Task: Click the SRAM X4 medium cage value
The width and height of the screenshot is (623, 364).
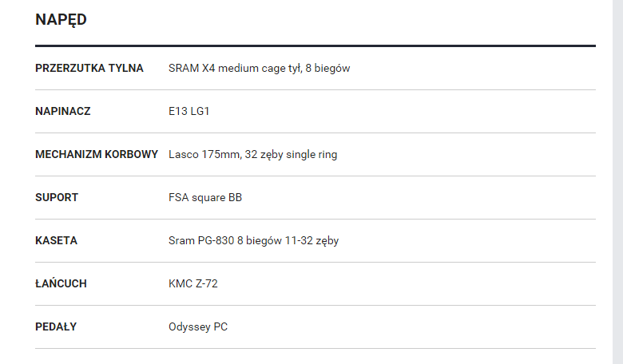Action: click(259, 69)
